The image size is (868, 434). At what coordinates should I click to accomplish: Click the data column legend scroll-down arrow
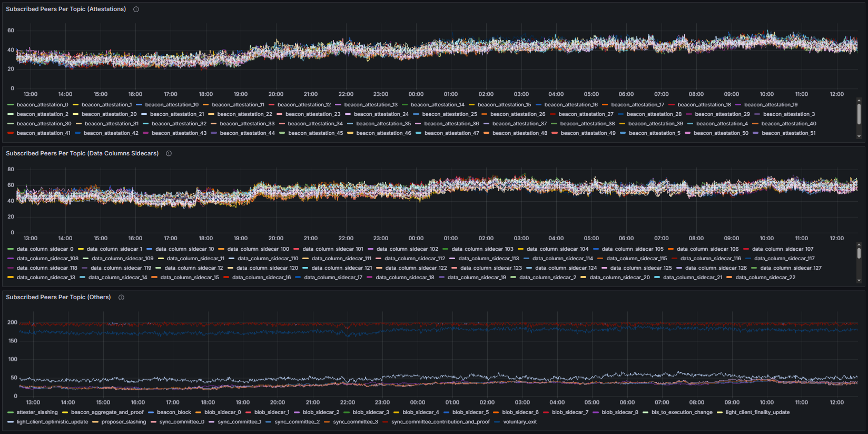(x=859, y=281)
